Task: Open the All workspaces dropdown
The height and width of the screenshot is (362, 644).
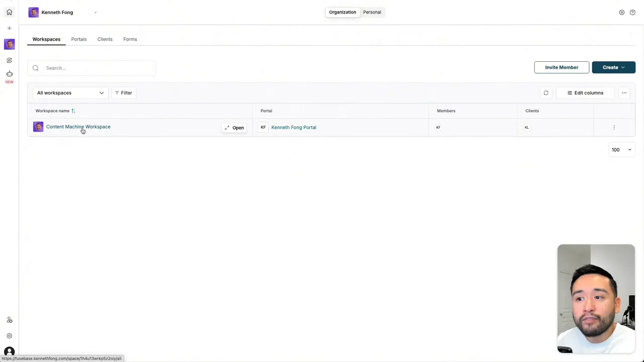Action: [70, 93]
